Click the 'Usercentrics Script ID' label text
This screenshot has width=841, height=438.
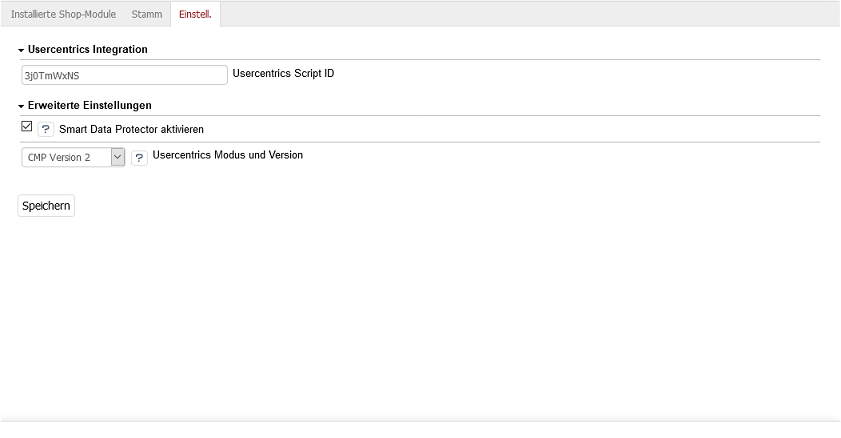(x=283, y=73)
